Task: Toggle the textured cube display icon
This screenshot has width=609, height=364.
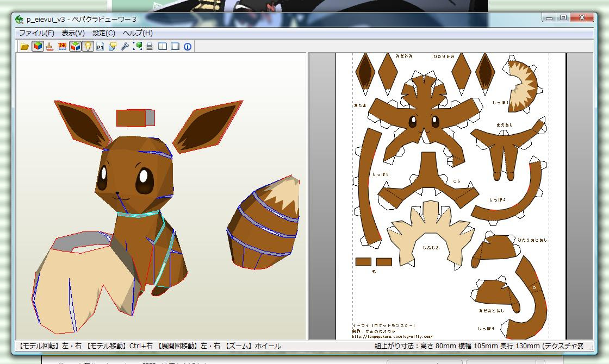Action: click(38, 47)
